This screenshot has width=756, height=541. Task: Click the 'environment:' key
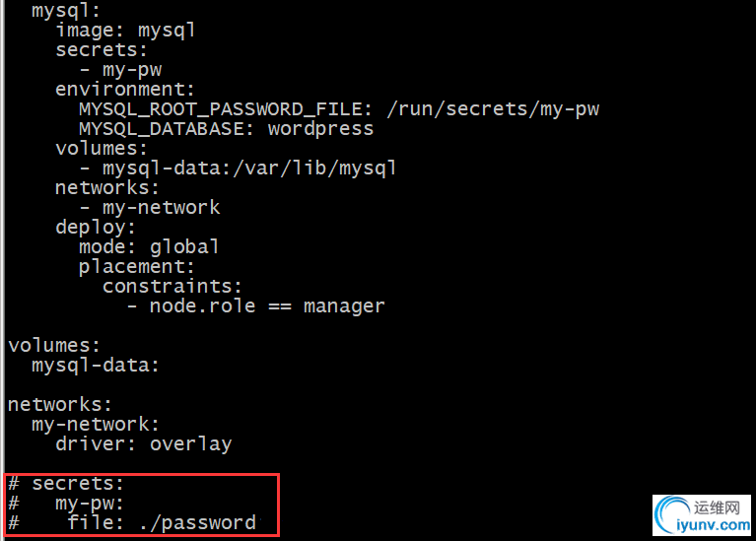pos(125,90)
